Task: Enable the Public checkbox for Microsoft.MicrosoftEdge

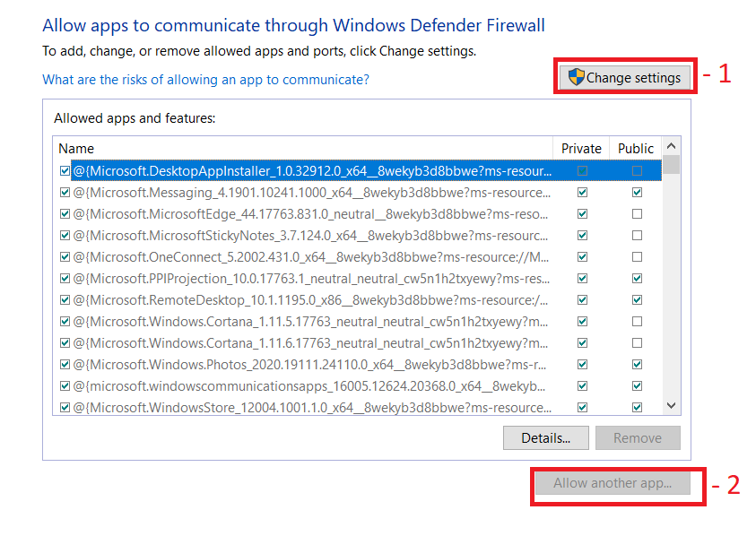Action: (x=637, y=214)
